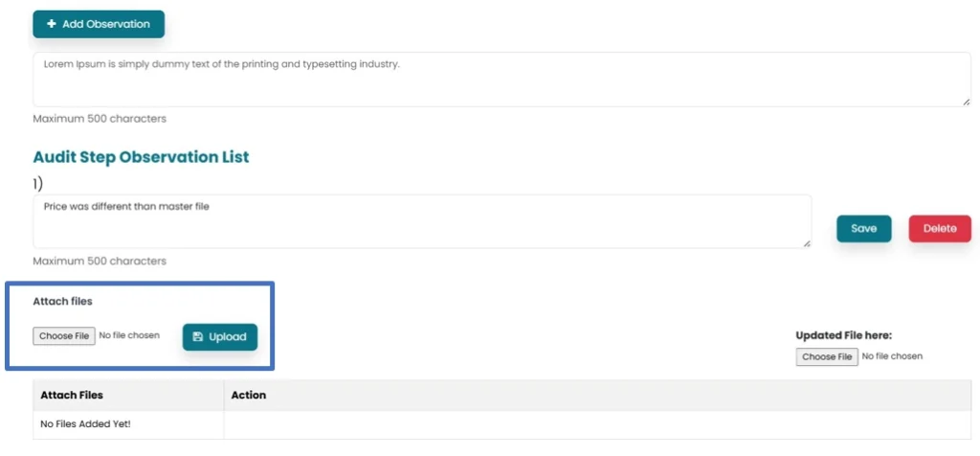Viewport: 980px width, 456px height.
Task: Click 'No file chosen' beside the Upload button
Action: tap(129, 336)
